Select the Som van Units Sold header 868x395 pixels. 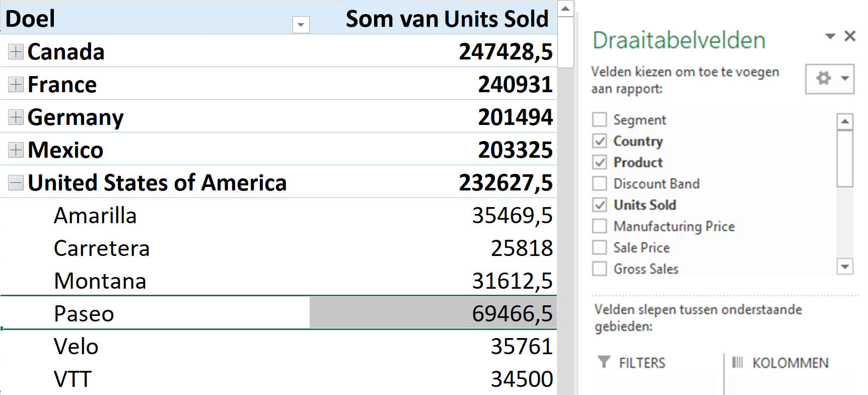[433, 18]
